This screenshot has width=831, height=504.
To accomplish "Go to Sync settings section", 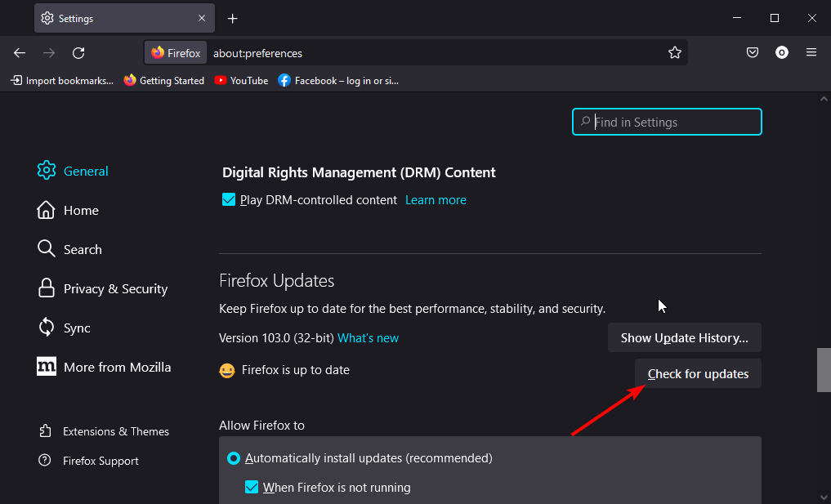I will click(x=77, y=328).
